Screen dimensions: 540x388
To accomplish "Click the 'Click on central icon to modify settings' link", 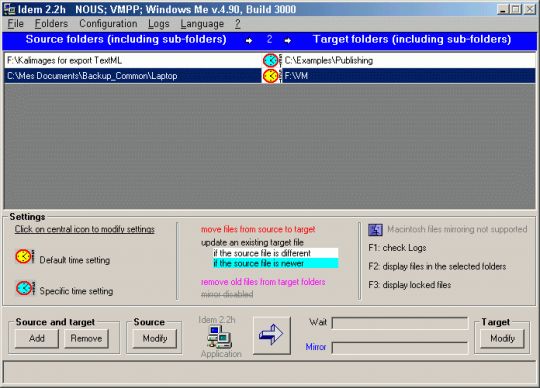I will (x=84, y=229).
